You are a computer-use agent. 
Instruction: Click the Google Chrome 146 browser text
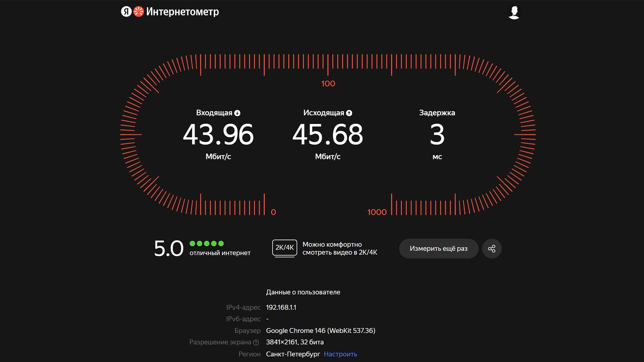(x=320, y=330)
